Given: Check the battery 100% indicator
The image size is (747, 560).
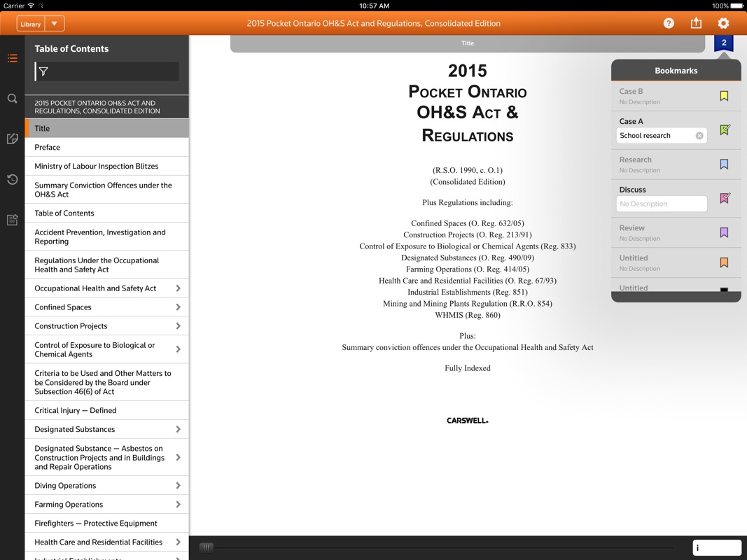Looking at the screenshot, I should (x=727, y=6).
